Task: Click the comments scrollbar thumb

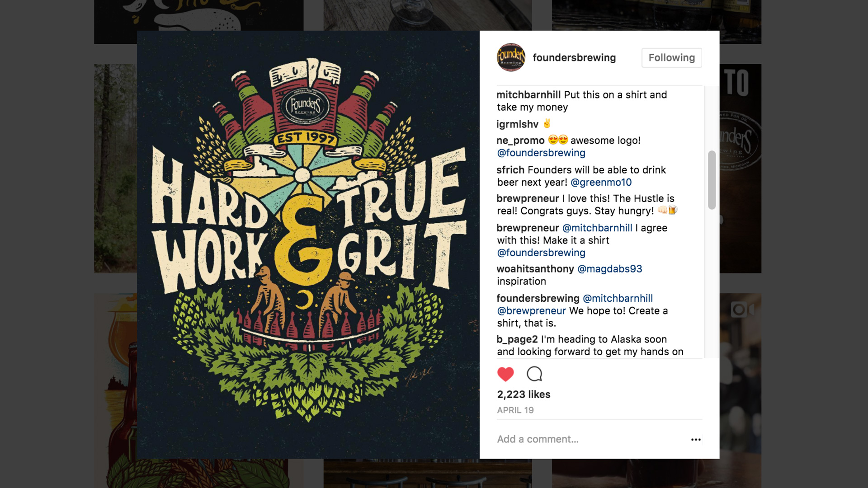Action: tap(712, 180)
